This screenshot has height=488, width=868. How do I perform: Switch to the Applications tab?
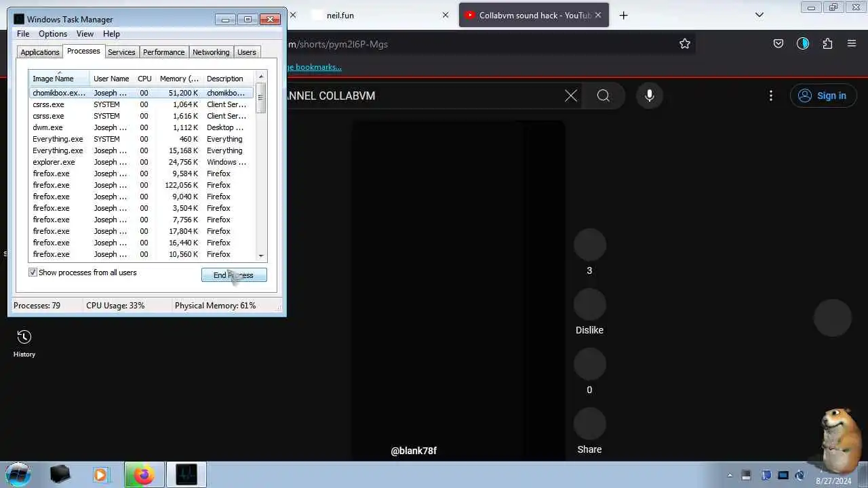click(x=40, y=52)
